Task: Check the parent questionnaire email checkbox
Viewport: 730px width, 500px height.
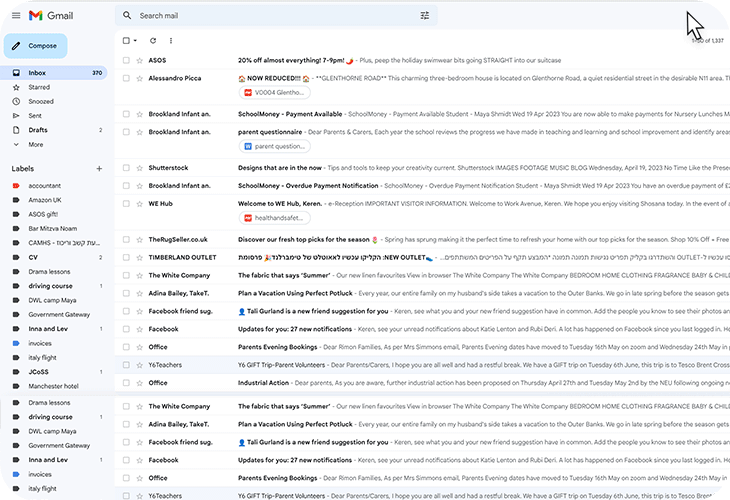Action: click(126, 132)
